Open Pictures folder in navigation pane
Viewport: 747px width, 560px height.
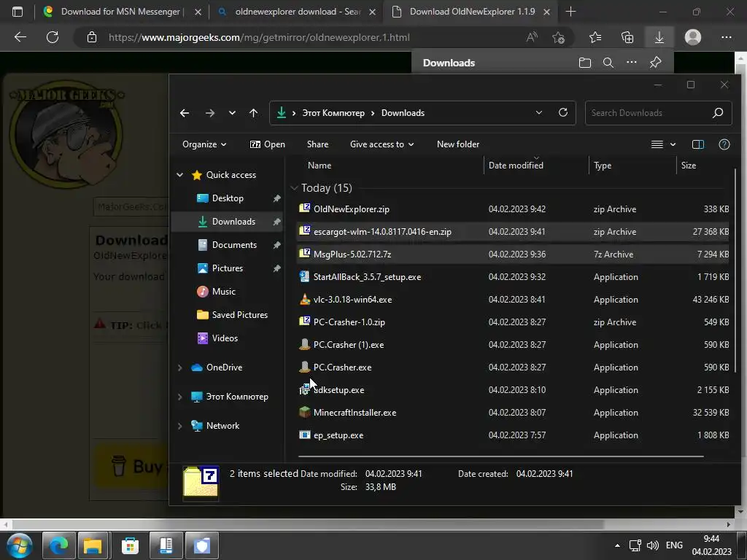[x=228, y=268]
